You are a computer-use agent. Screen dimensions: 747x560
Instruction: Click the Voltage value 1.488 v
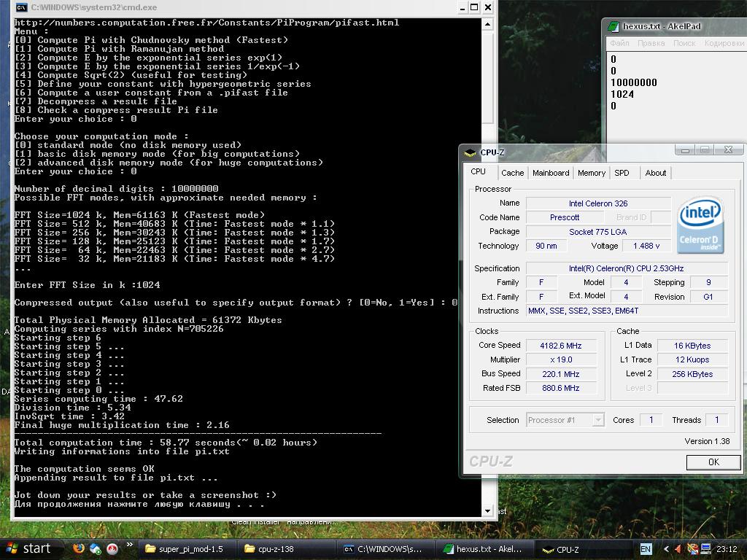pos(646,246)
